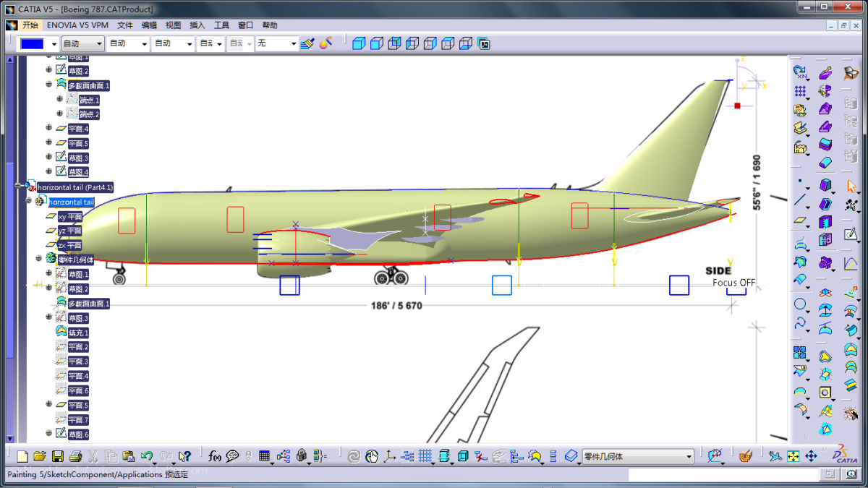Click the 55'6" / 1 690 dimension text
This screenshot has height=488, width=868.
pos(757,182)
